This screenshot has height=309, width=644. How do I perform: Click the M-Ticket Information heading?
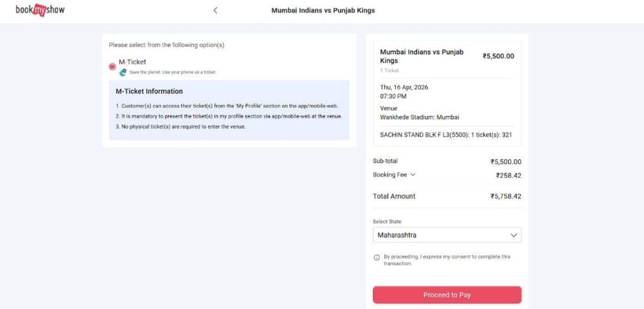(149, 91)
